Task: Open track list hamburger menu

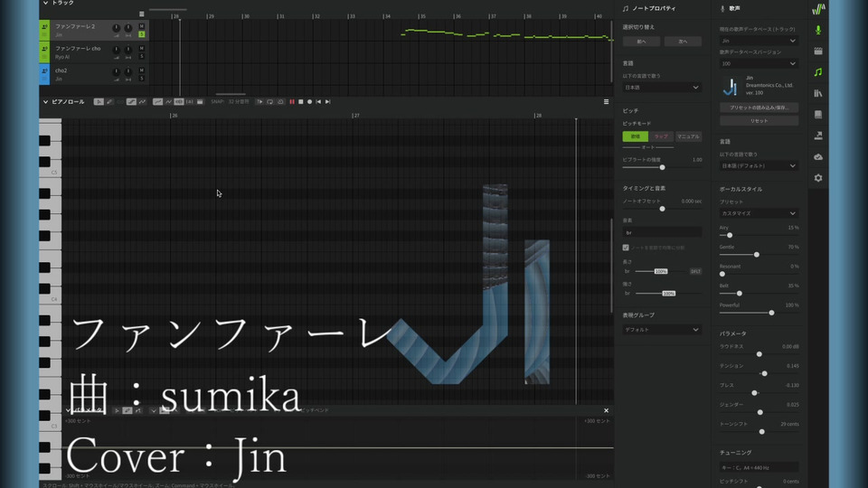Action: point(142,14)
